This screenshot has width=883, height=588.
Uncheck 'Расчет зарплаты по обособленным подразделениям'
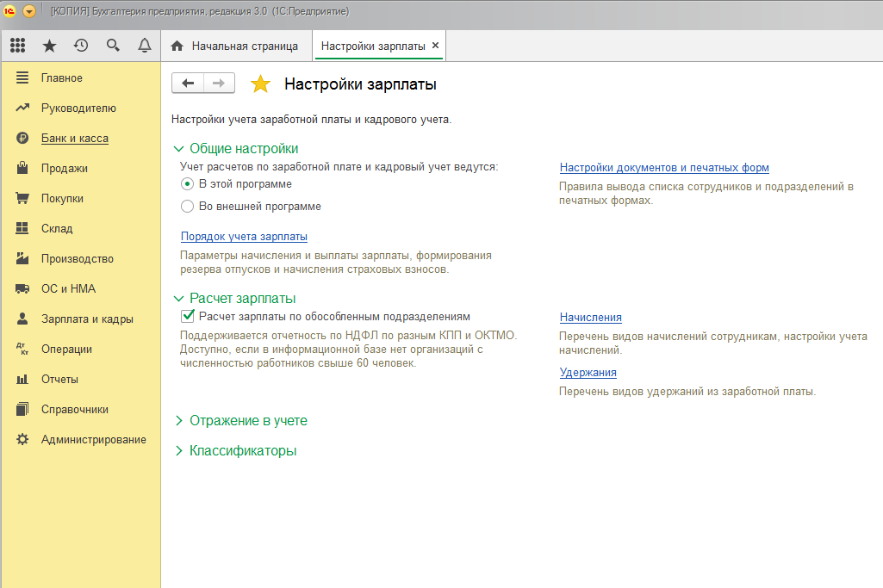coord(188,317)
